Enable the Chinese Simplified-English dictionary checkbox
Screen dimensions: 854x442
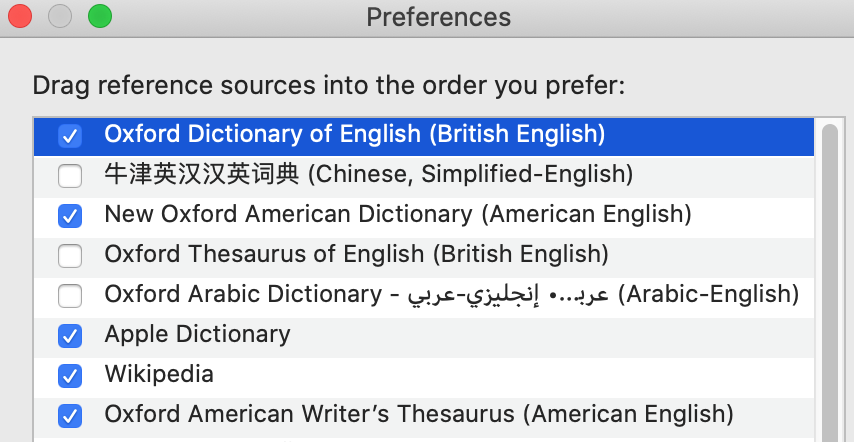click(x=70, y=176)
